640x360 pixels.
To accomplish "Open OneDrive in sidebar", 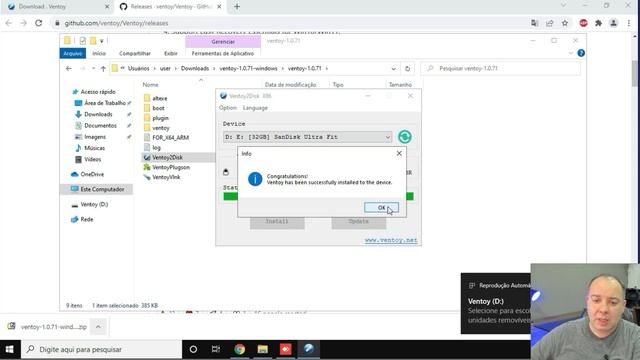I will point(92,174).
